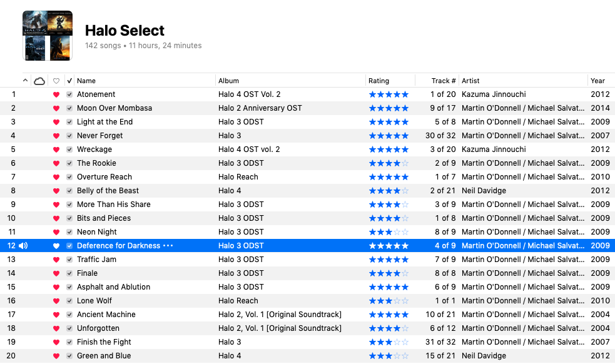Toggle heart for Green and Blue
The image size is (615, 364).
[56, 356]
